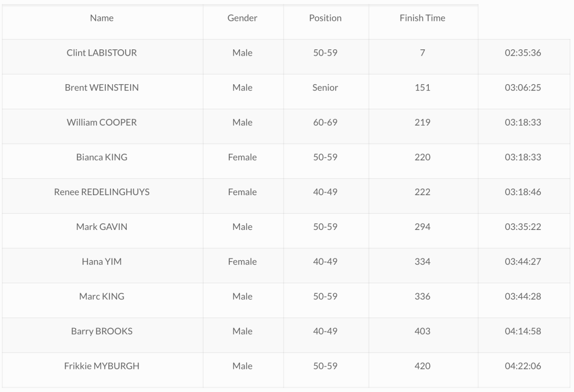Click the Name column header
574x392 pixels.
(x=101, y=18)
